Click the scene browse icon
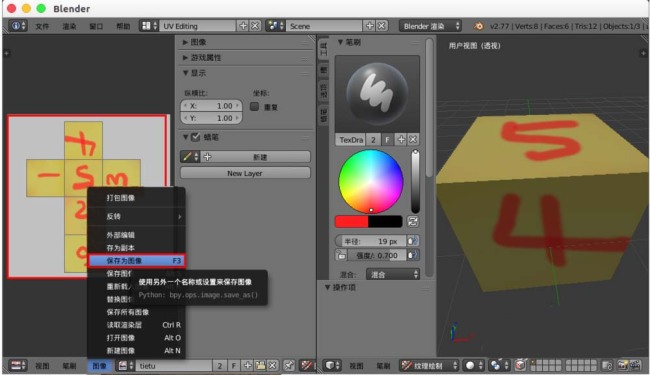Viewport: 650px width, 375px height. [275, 26]
